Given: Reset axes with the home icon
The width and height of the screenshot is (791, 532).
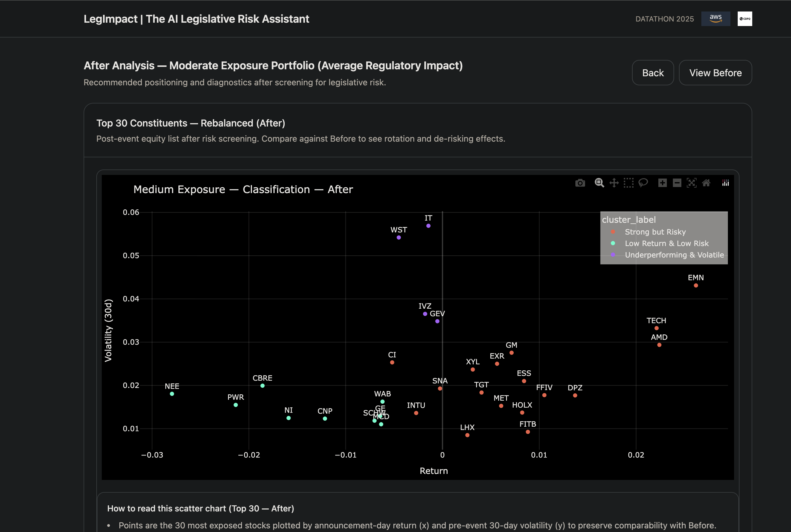Looking at the screenshot, I should pos(706,183).
